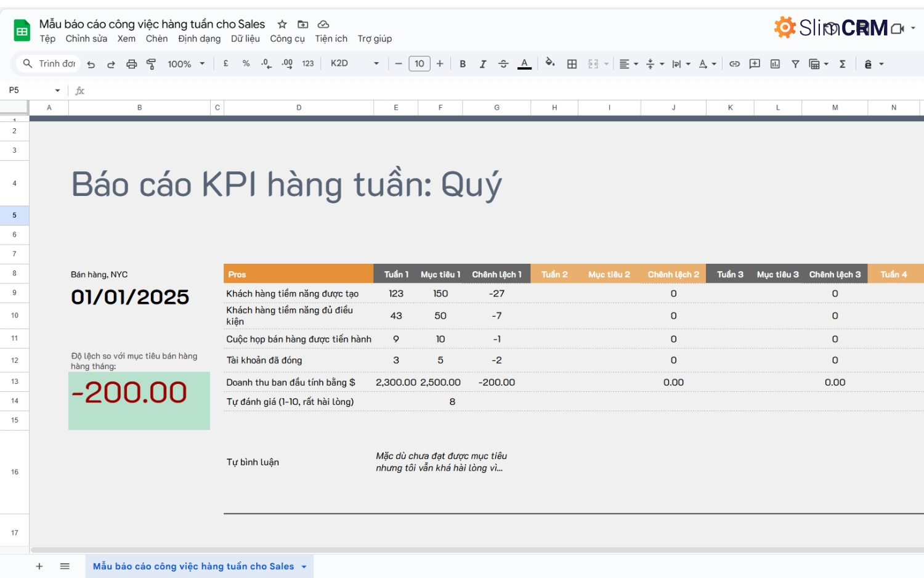Expand the sheet tab options arrow
This screenshot has width=924, height=578.
tap(304, 567)
